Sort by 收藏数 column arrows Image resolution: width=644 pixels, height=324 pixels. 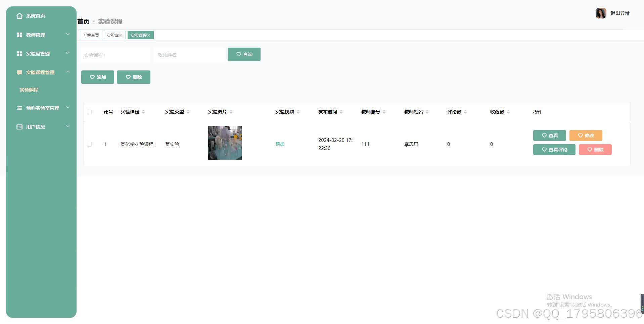[x=508, y=112]
